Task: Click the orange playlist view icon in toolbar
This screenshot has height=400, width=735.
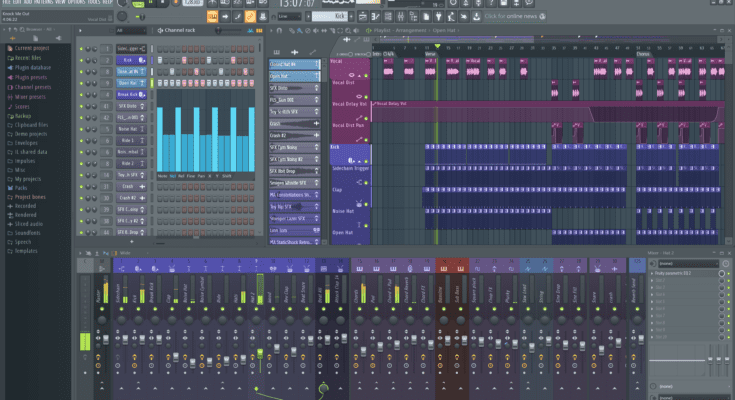Action: click(214, 18)
